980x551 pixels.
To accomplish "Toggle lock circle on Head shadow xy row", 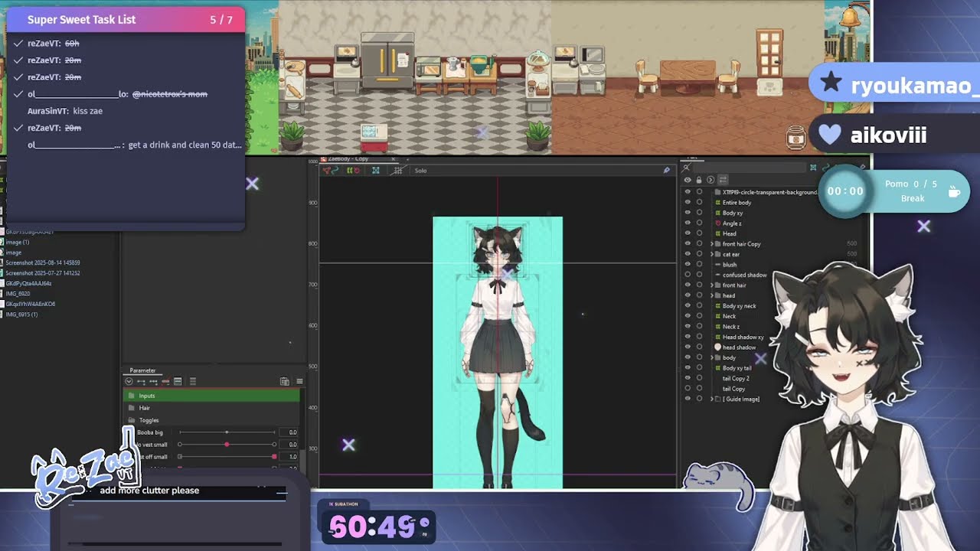I will tap(699, 337).
